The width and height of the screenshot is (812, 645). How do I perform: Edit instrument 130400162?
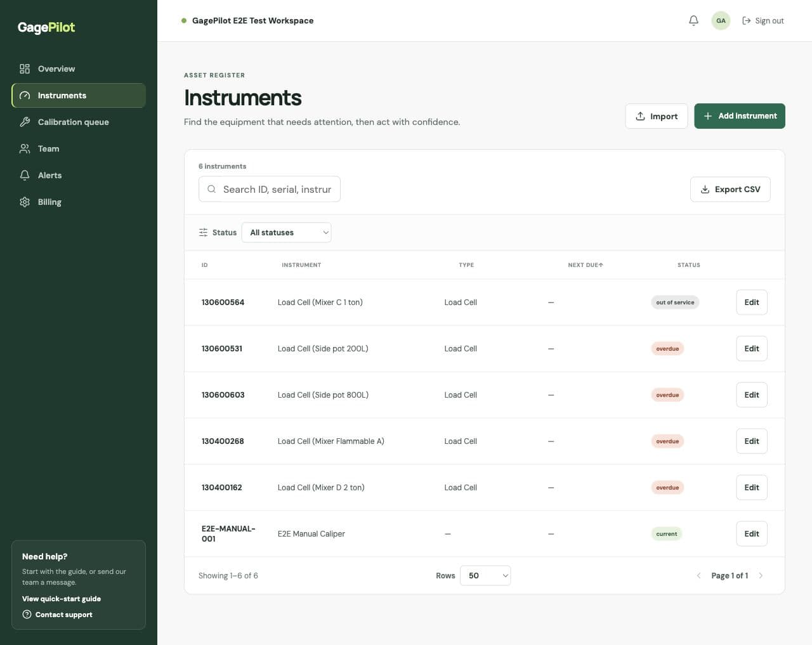[x=752, y=487]
